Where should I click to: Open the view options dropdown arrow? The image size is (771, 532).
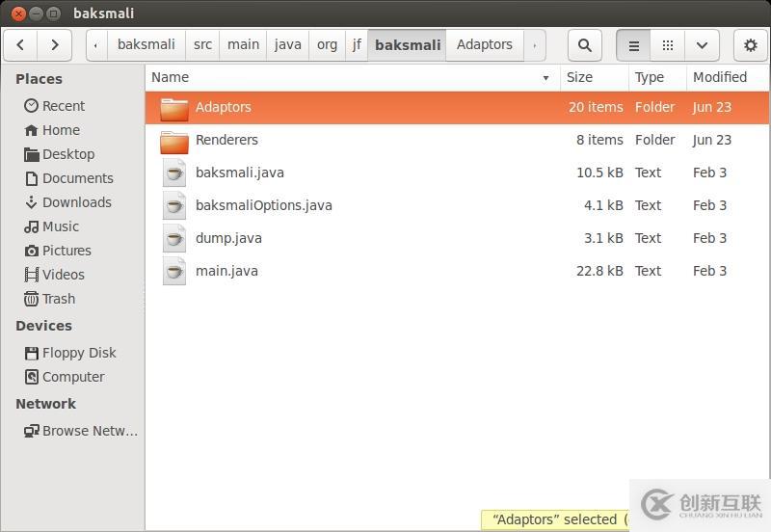click(x=702, y=45)
